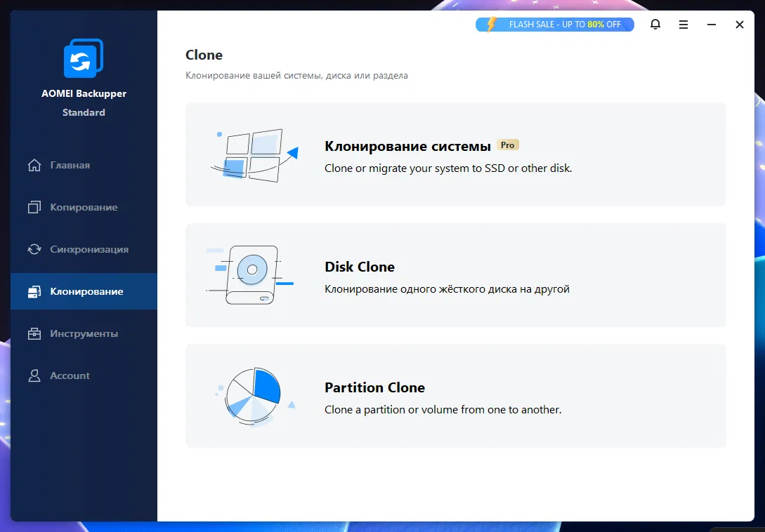
Task: Click the Клонирование clone icon in sidebar
Action: click(34, 291)
